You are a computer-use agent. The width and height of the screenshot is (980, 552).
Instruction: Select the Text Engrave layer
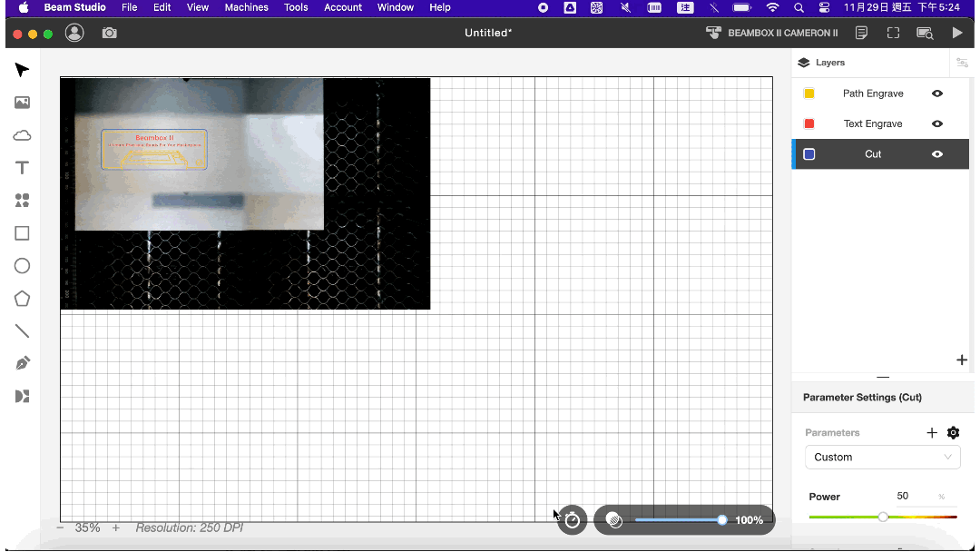(x=880, y=123)
